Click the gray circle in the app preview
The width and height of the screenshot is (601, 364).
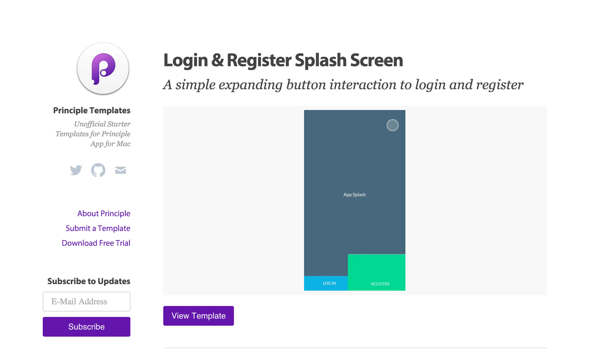point(393,125)
